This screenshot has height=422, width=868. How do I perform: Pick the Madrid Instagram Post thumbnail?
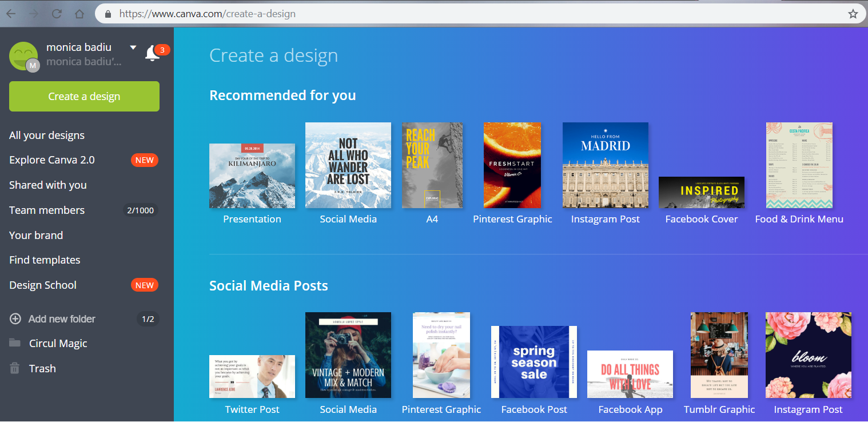(x=606, y=165)
